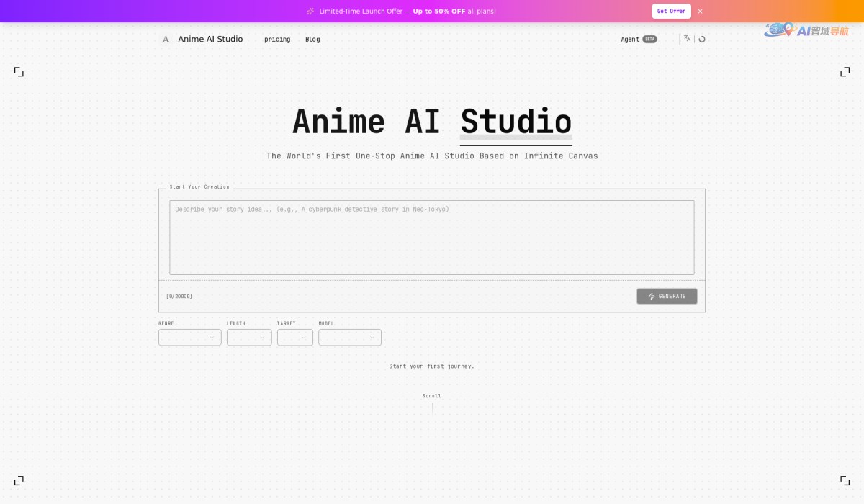Dismiss the launch offer banner

click(700, 12)
